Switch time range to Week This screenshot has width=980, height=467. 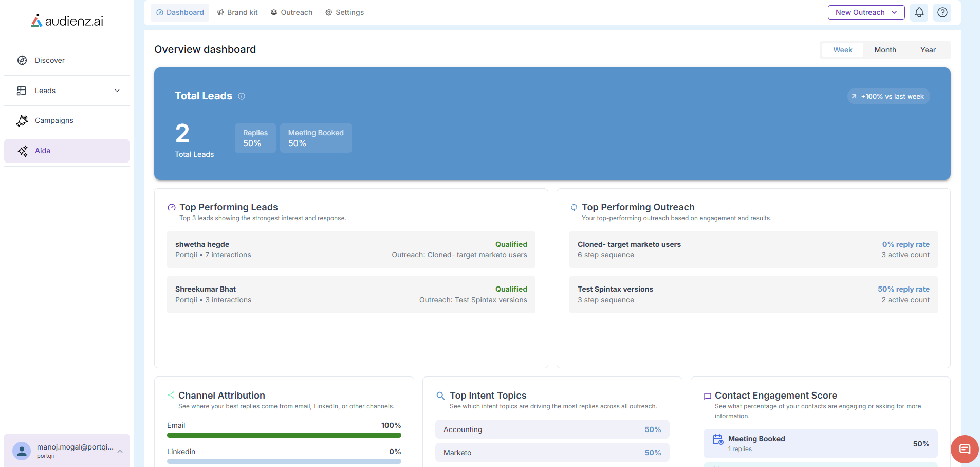pyautogui.click(x=842, y=50)
